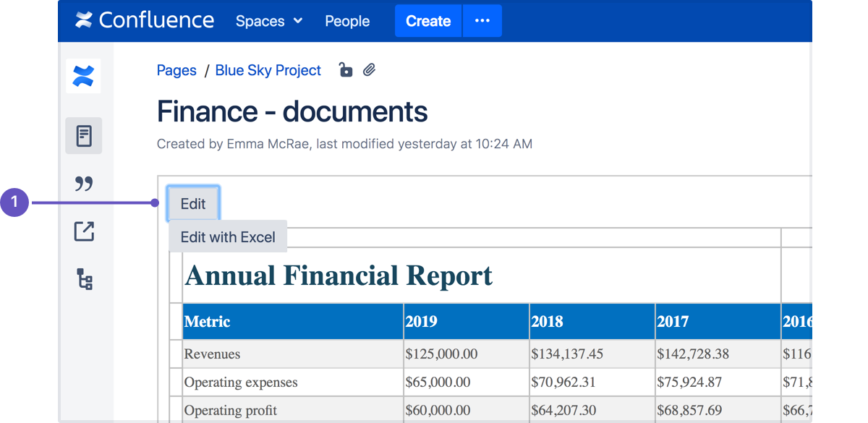Select the $68,857.69 cell
Viewport: 868px width, 423px height.
pos(718,409)
